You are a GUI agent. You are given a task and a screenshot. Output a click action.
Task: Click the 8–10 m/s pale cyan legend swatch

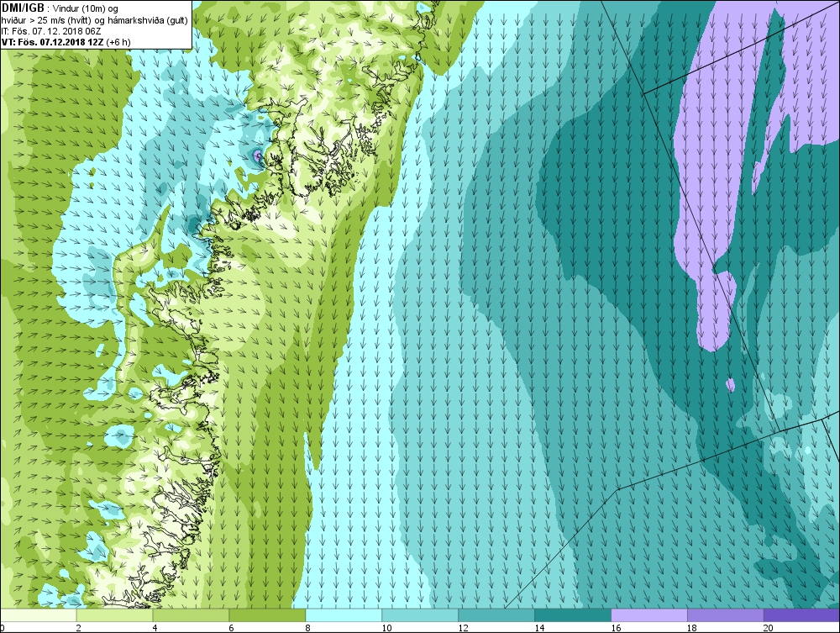(x=344, y=615)
